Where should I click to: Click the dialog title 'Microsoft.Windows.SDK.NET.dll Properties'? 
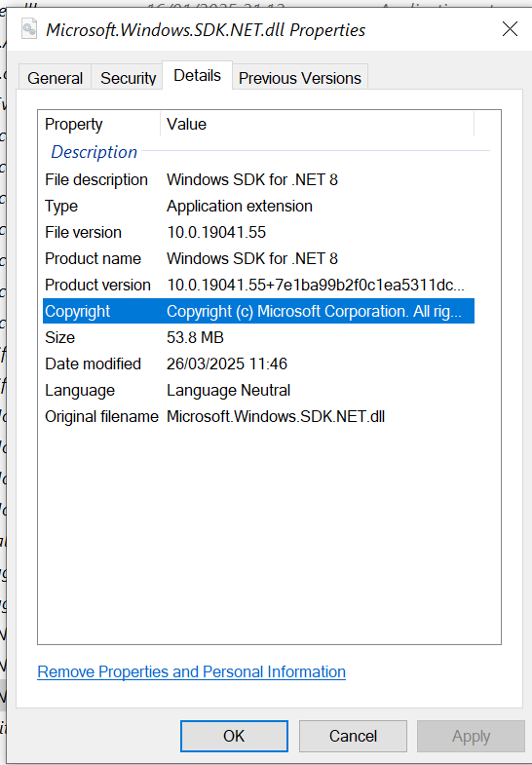coord(206,30)
